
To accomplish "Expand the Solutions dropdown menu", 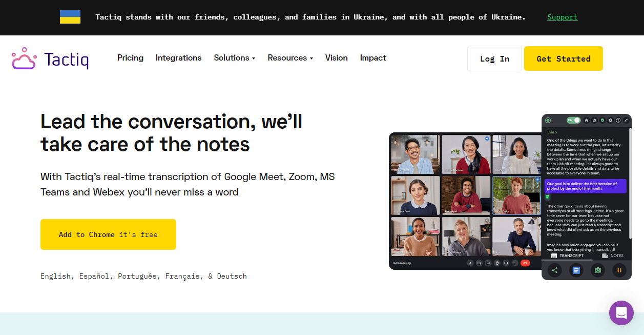I will (x=234, y=58).
